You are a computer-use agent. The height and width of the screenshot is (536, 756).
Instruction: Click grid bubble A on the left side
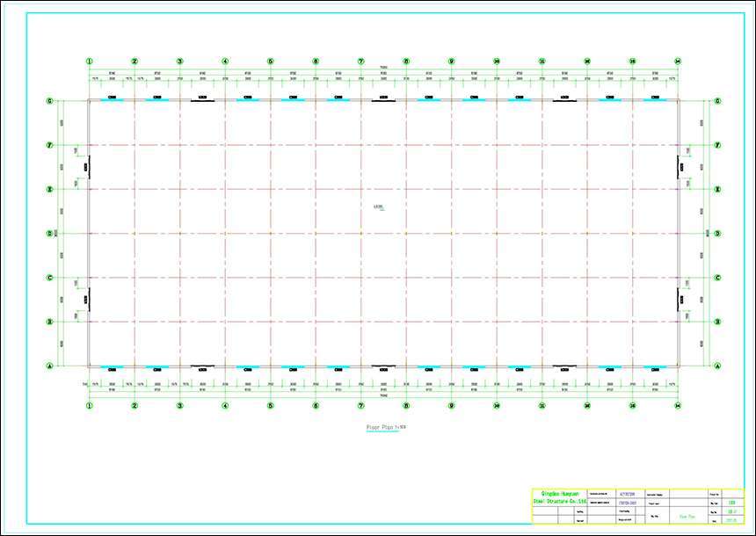coord(50,366)
